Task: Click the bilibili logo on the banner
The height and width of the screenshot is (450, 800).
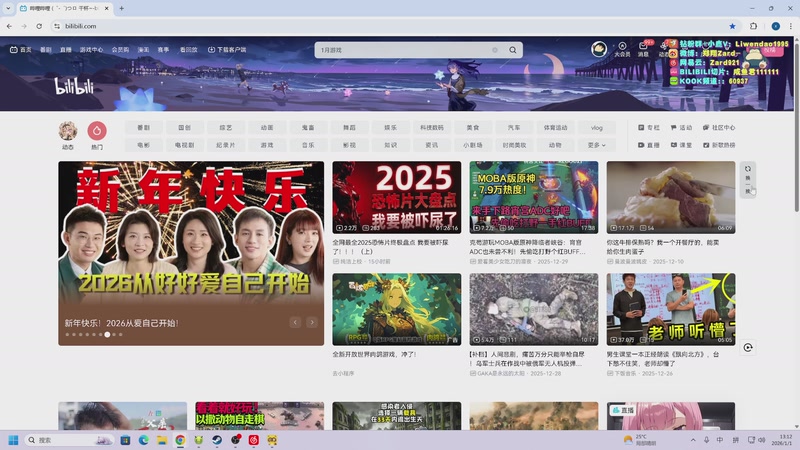Action: click(x=74, y=86)
